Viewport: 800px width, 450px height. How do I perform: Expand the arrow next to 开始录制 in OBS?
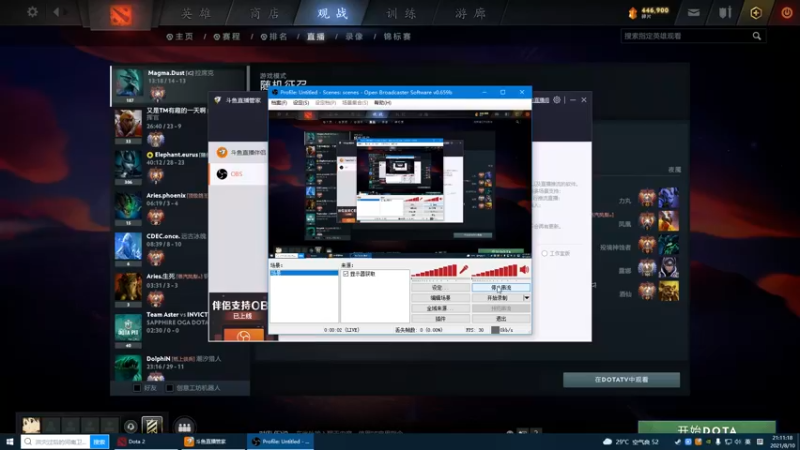click(527, 298)
